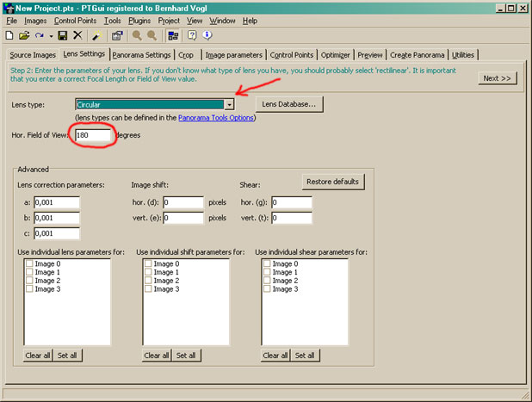
Task: Open the Lens type dropdown
Action: coord(229,104)
